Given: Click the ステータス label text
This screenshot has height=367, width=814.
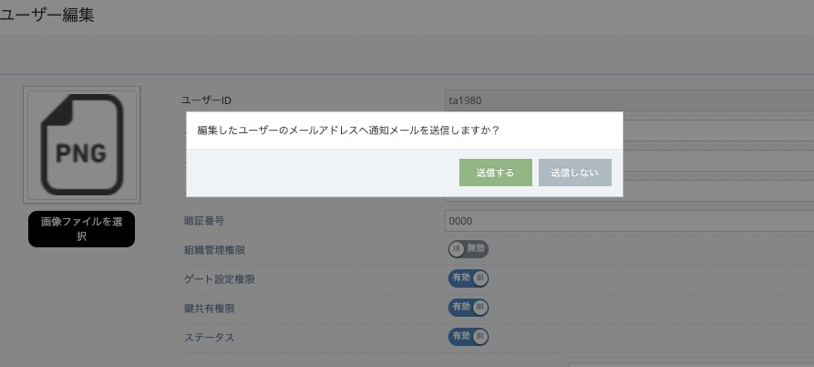Looking at the screenshot, I should (x=209, y=337).
